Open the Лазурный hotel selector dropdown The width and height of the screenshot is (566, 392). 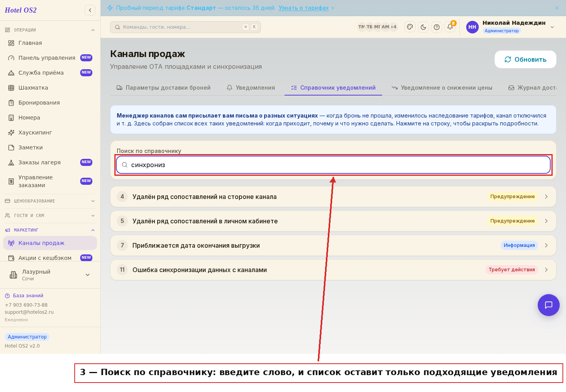(50, 275)
